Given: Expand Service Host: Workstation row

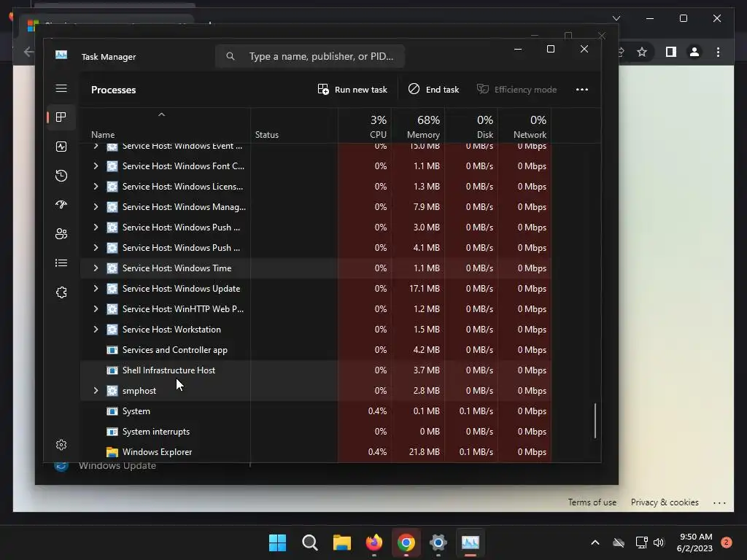Looking at the screenshot, I should (96, 330).
